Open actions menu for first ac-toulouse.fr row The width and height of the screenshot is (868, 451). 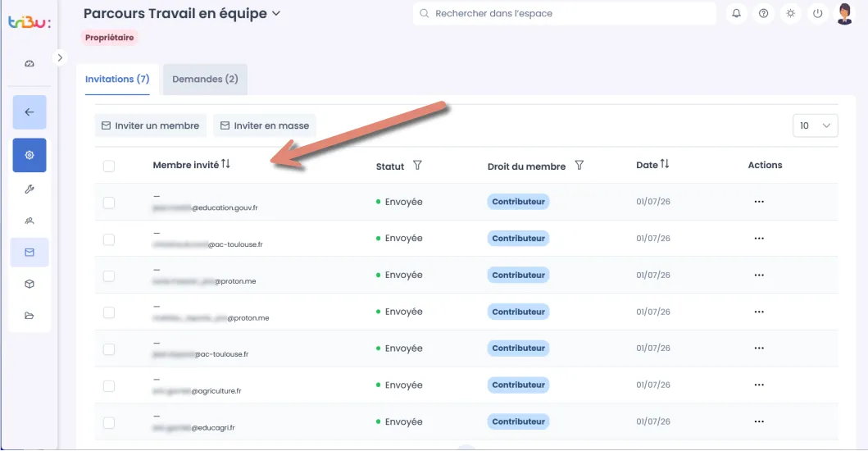click(759, 239)
